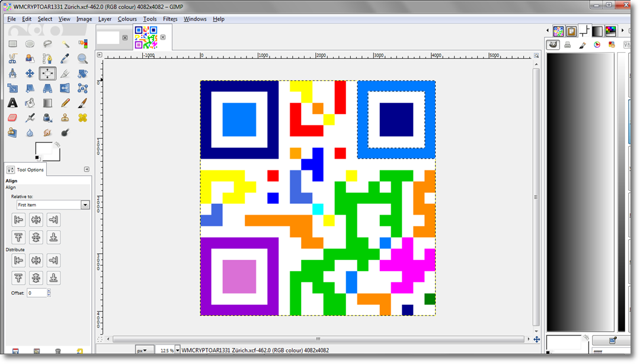Activate the Smudge tool
The height and width of the screenshot is (364, 640).
[x=47, y=133]
